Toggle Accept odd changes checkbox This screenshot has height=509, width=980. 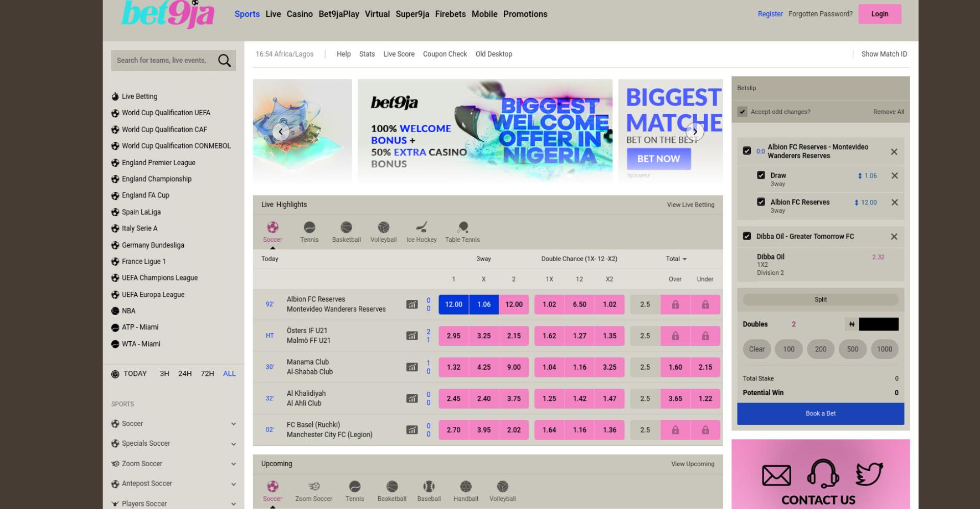pos(742,112)
